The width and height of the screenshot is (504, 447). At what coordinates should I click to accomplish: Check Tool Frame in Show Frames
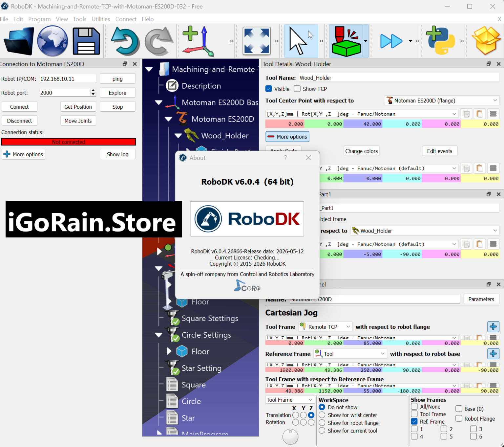tap(414, 414)
